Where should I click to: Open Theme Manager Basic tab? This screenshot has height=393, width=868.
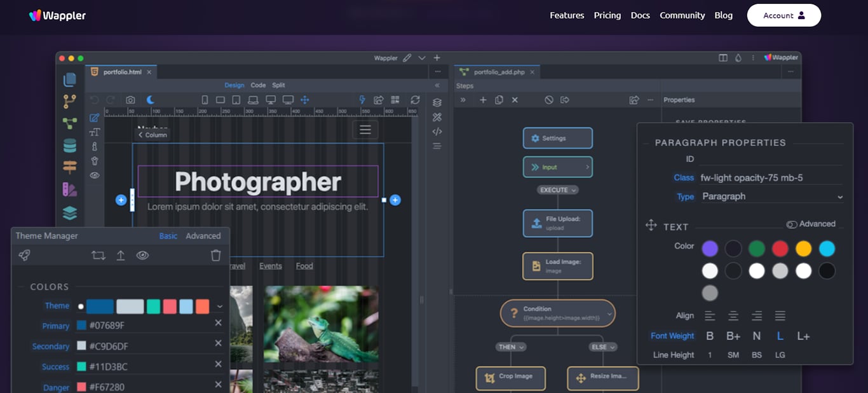[x=168, y=236]
